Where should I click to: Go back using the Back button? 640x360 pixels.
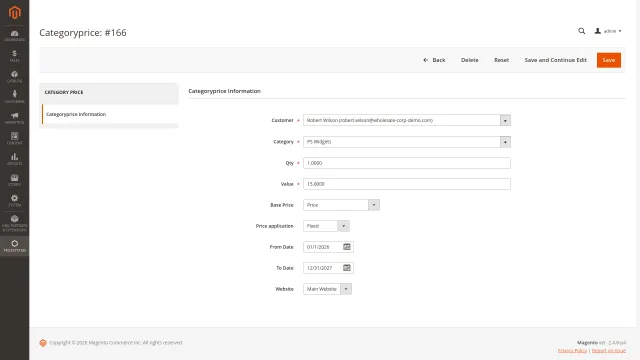(x=434, y=60)
